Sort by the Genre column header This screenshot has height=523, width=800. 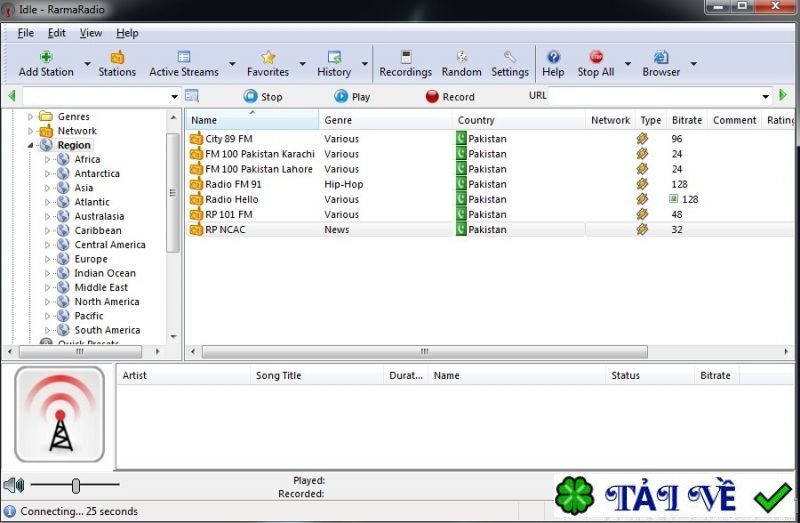click(386, 120)
